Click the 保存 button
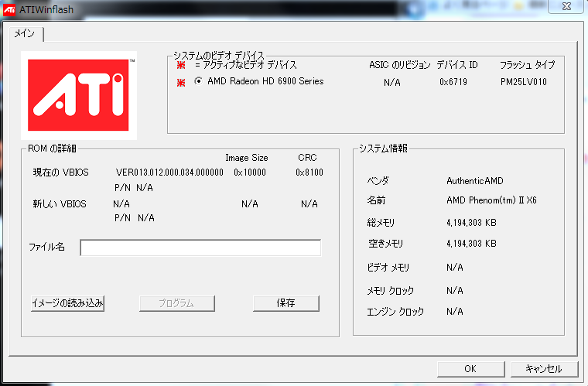Image resolution: width=588 pixels, height=386 pixels. pyautogui.click(x=286, y=303)
